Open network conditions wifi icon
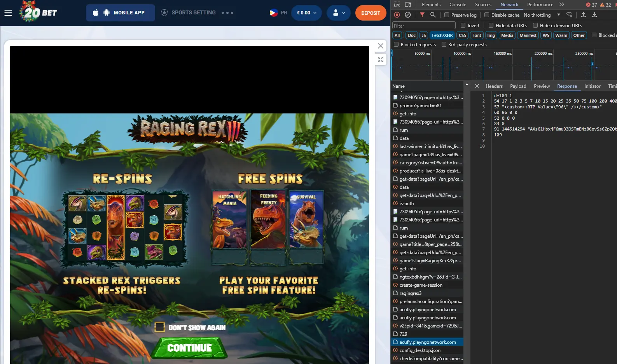Viewport: 617px width, 364px height. 569,15
